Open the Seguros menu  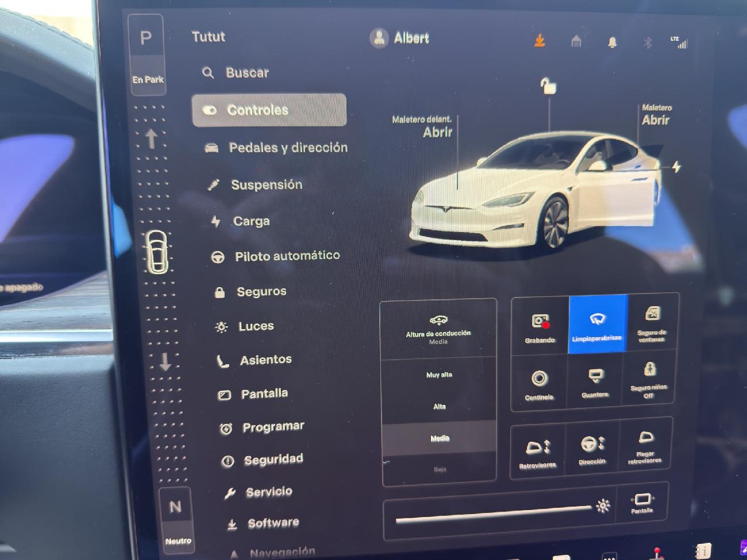click(250, 292)
